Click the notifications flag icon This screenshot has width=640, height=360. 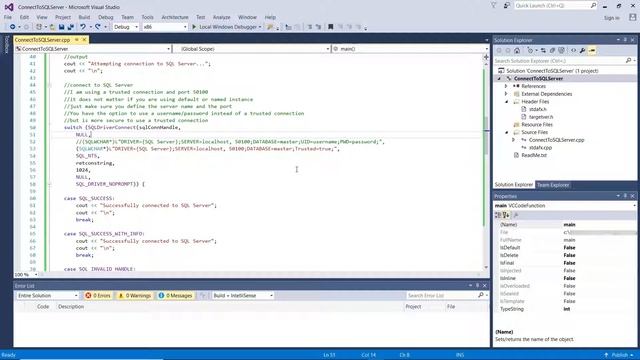493,6
